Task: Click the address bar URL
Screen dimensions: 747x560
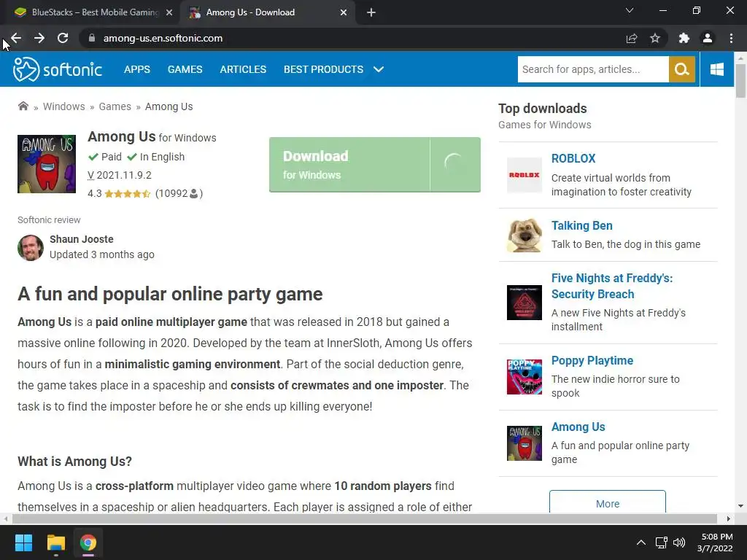Action: tap(163, 38)
